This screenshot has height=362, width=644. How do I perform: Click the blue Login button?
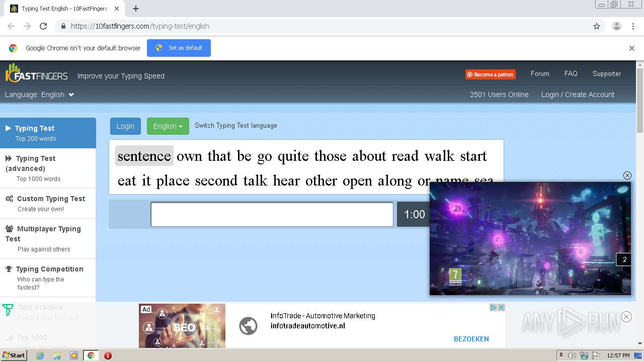125,126
